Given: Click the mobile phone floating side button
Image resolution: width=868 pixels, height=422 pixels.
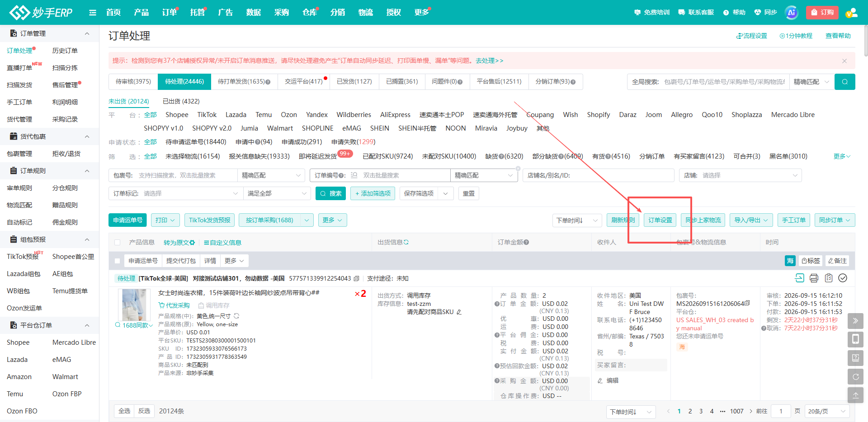Looking at the screenshot, I should point(855,339).
